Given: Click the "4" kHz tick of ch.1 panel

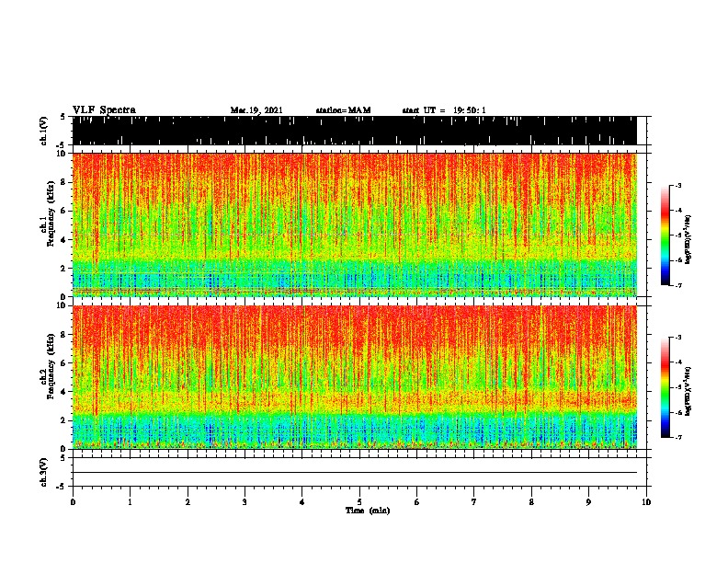Looking at the screenshot, I should [64, 240].
